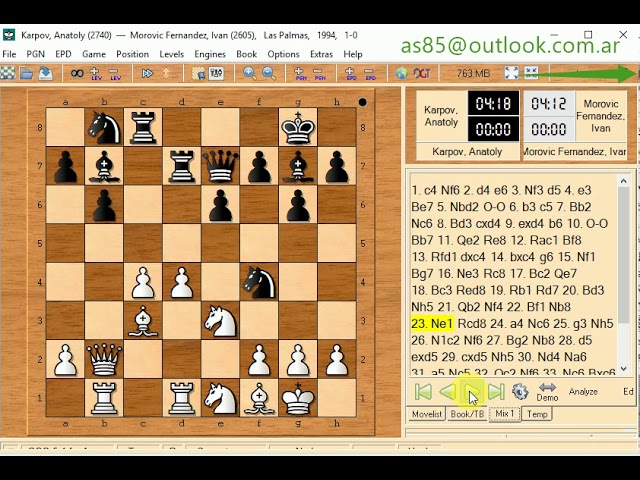Click the movelist vertical scrollbar thumb
Screen dimensions: 640x480
[623, 255]
